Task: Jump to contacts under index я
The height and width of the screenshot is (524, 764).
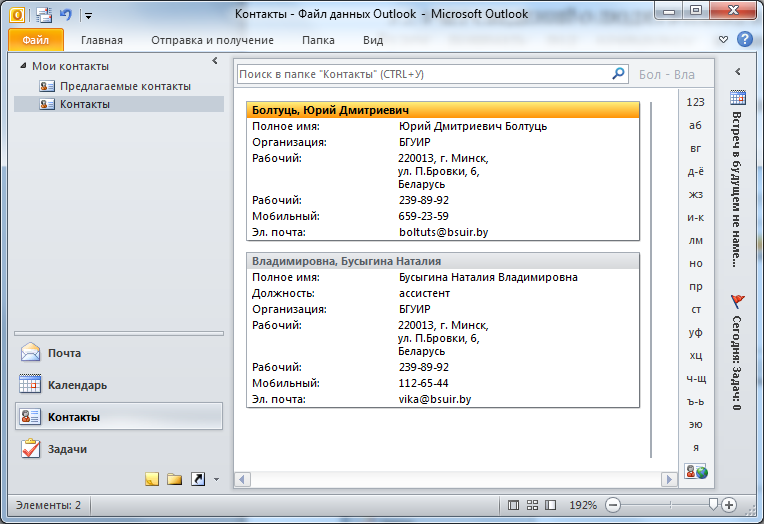Action: 695,447
